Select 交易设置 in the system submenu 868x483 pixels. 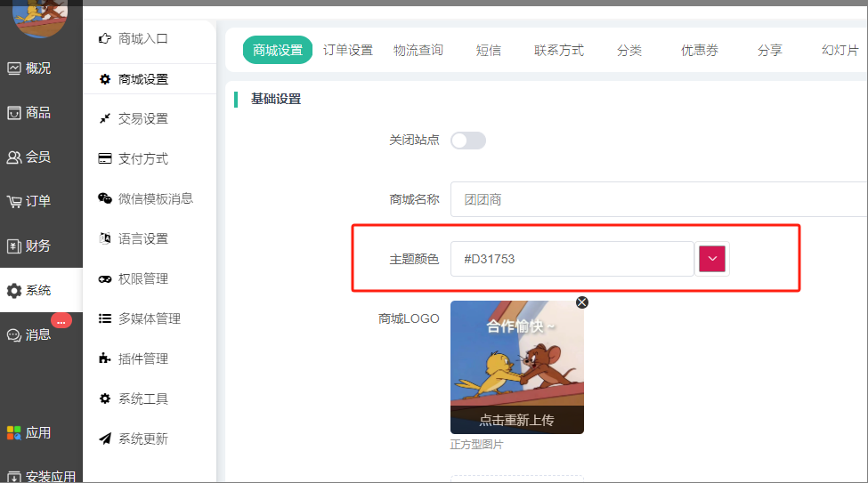point(143,119)
